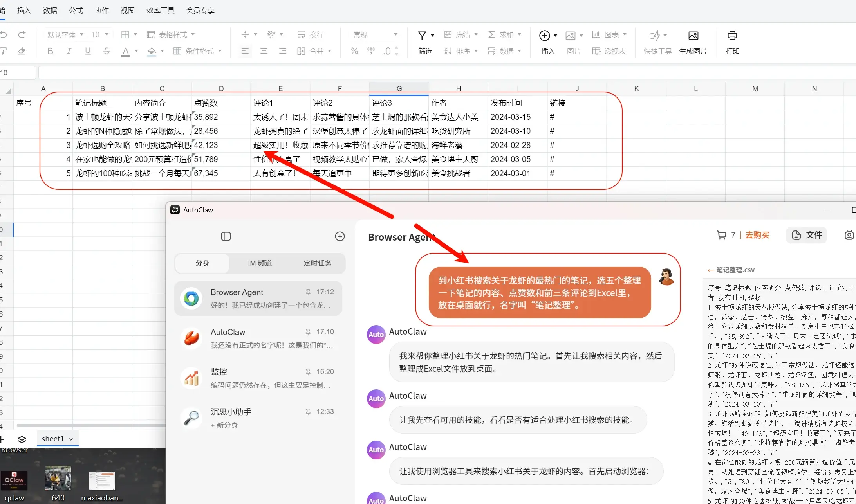Toggle pin on Browser Agent chat
The width and height of the screenshot is (856, 504).
[x=308, y=292]
